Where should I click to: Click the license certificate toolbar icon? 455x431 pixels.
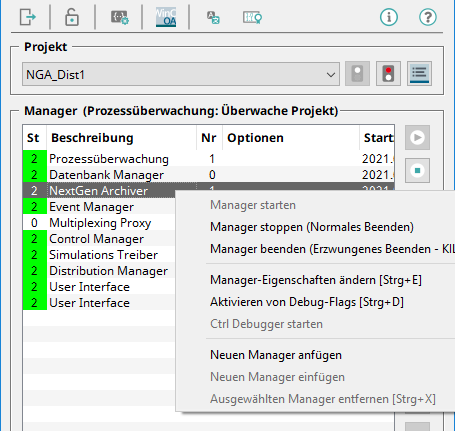click(x=252, y=17)
